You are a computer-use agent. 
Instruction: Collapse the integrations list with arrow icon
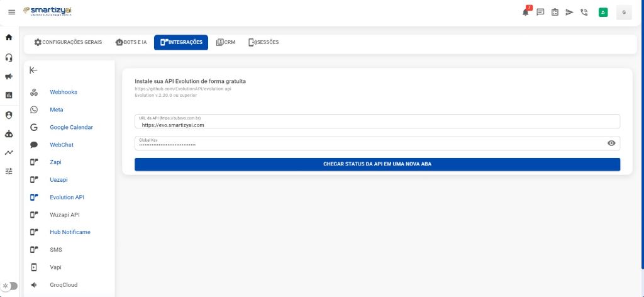[33, 70]
